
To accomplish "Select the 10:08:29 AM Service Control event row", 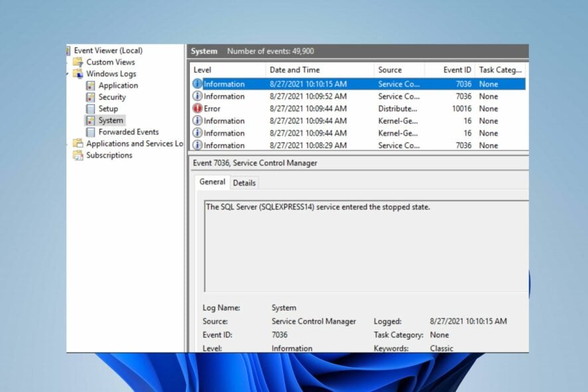I will (x=358, y=146).
